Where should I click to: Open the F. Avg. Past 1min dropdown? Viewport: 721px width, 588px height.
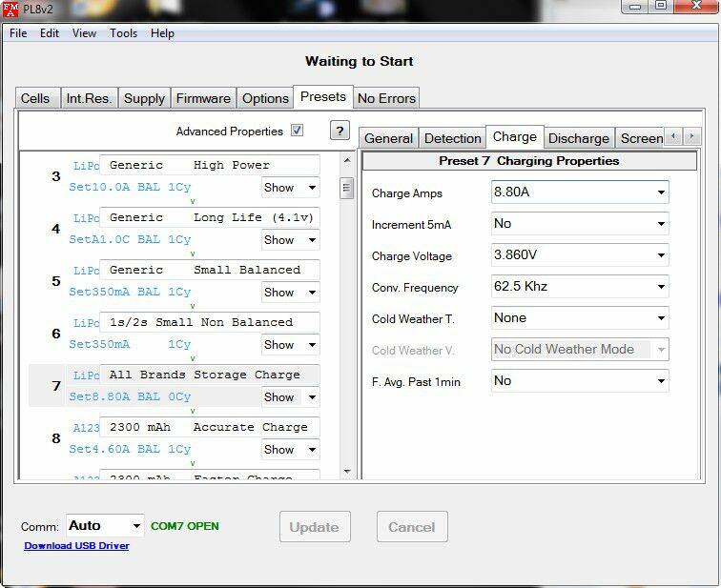(x=580, y=381)
